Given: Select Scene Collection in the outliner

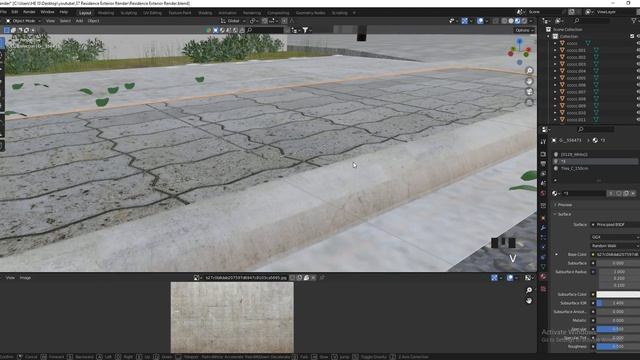Looking at the screenshot, I should coord(567,29).
